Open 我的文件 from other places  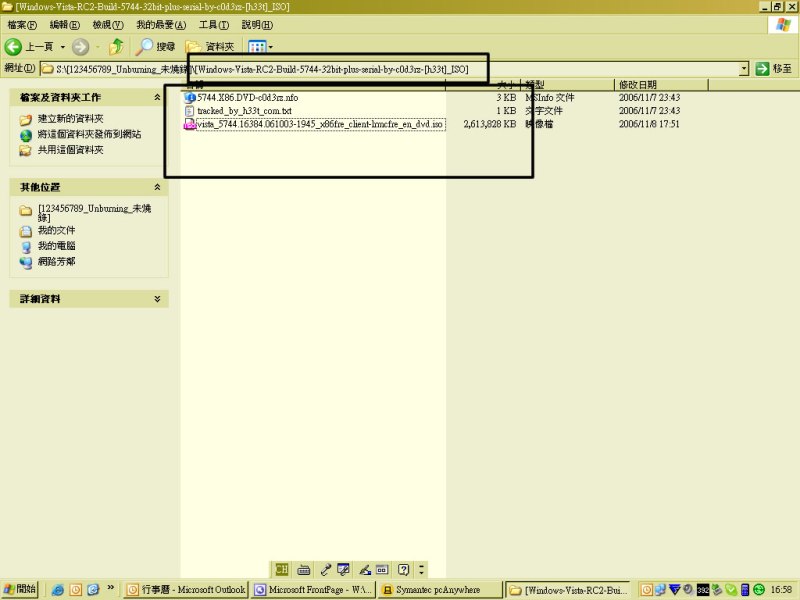[x=56, y=231]
